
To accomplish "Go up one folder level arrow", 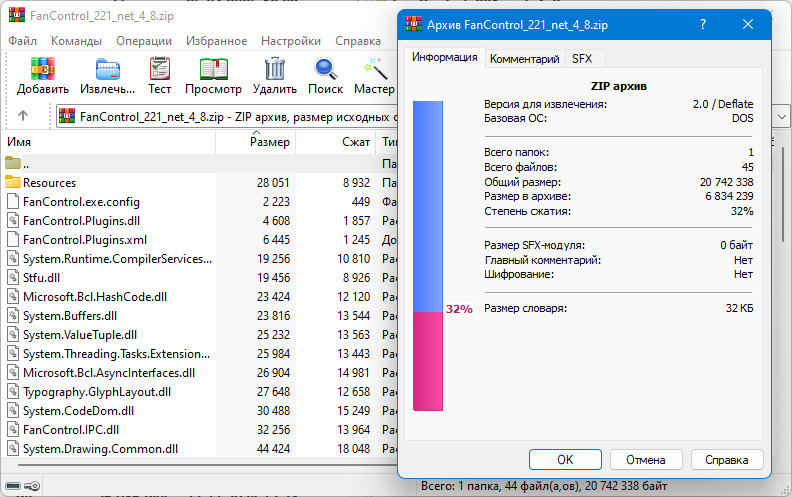I will [x=23, y=116].
